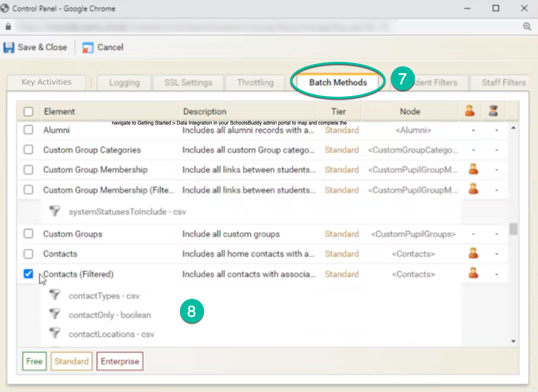This screenshot has height=392, width=538.
Task: Click person icon in Contacts (Filtered) row
Action: (473, 273)
